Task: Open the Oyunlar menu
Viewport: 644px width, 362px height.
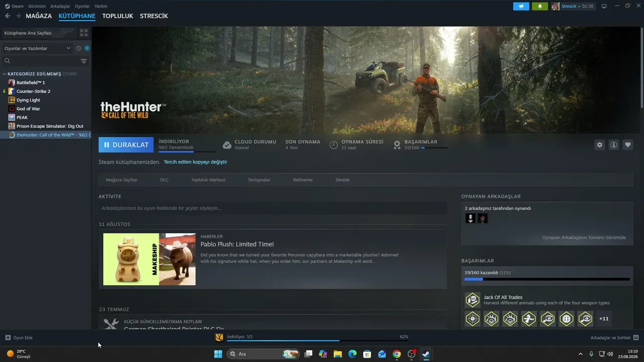Action: coord(82,6)
